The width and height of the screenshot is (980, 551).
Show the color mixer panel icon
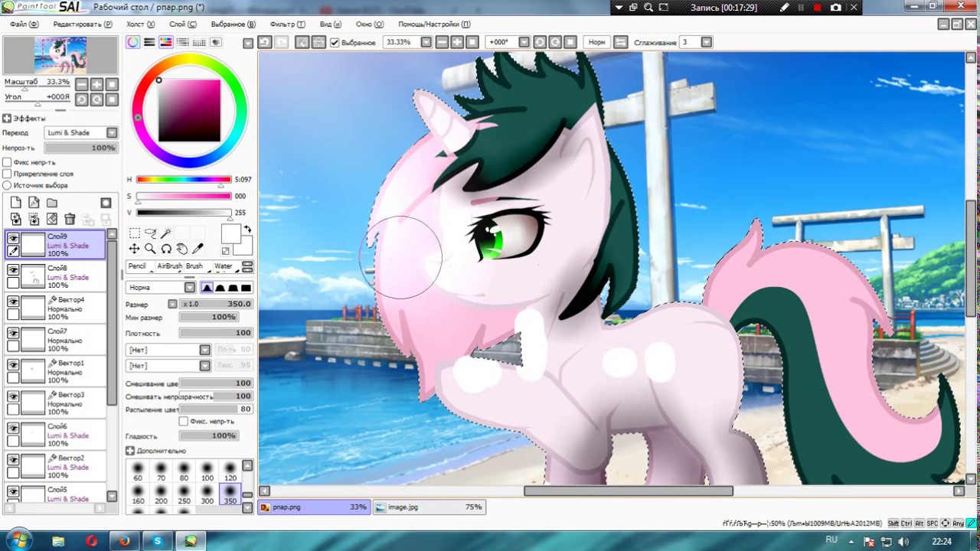(x=183, y=42)
